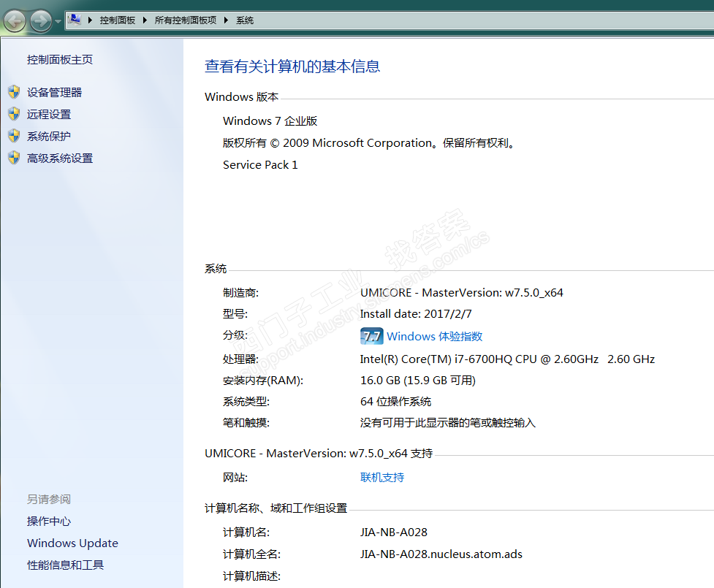
Task: Go back with the Back arrow button
Action: 15,21
